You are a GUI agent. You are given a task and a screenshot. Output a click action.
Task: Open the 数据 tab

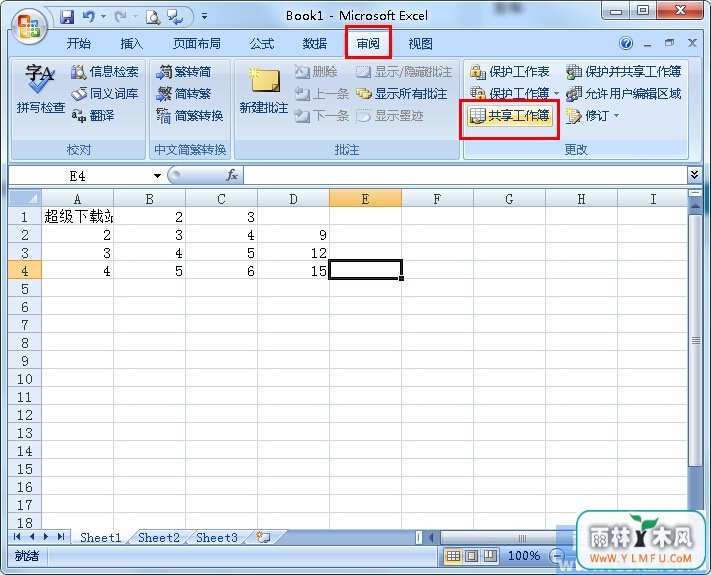[315, 44]
